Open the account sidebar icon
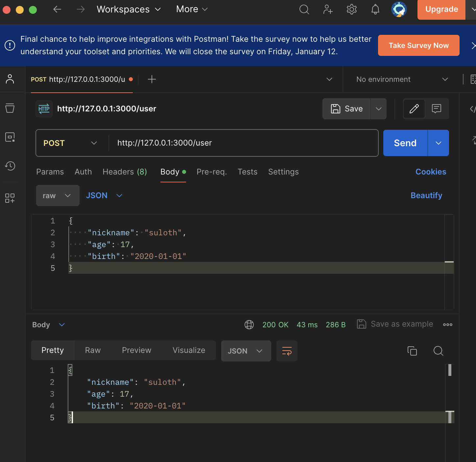 click(10, 79)
